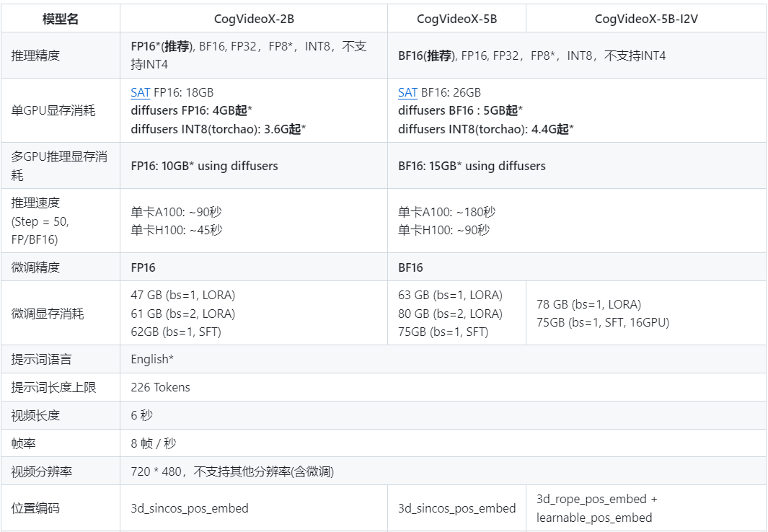The height and width of the screenshot is (532, 768).
Task: Click the 720 * 480 resolution cell
Action: tap(443, 471)
